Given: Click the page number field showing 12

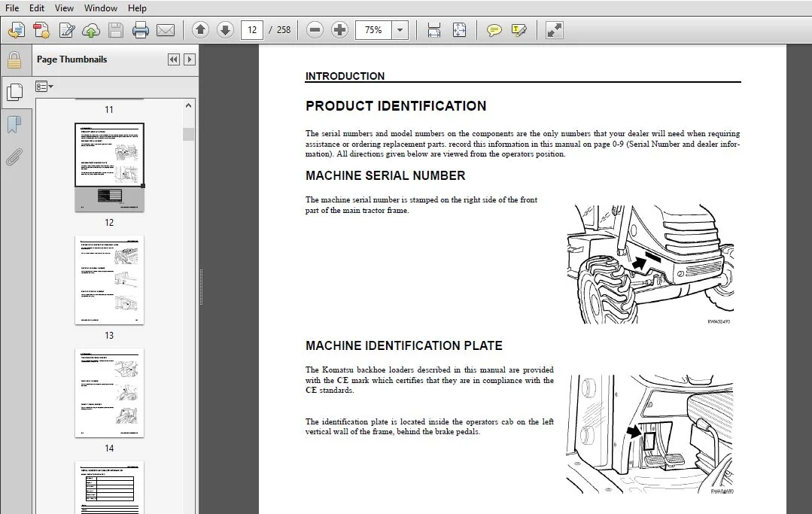Looking at the screenshot, I should pos(252,30).
